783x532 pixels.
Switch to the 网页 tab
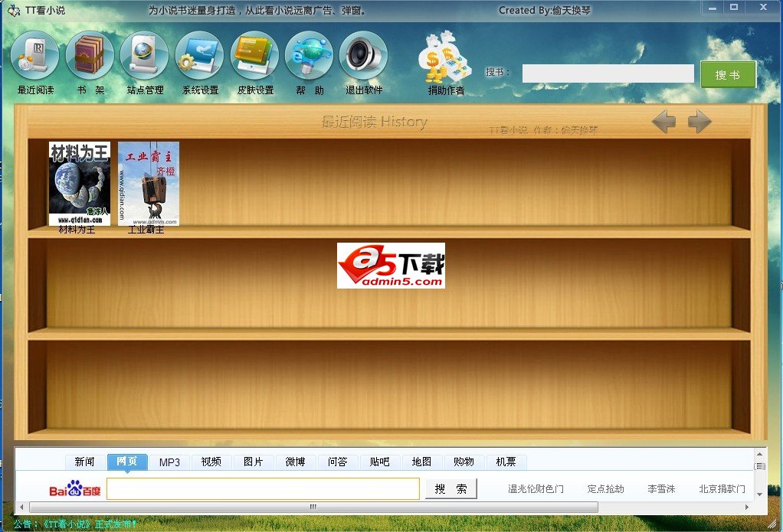pos(127,462)
